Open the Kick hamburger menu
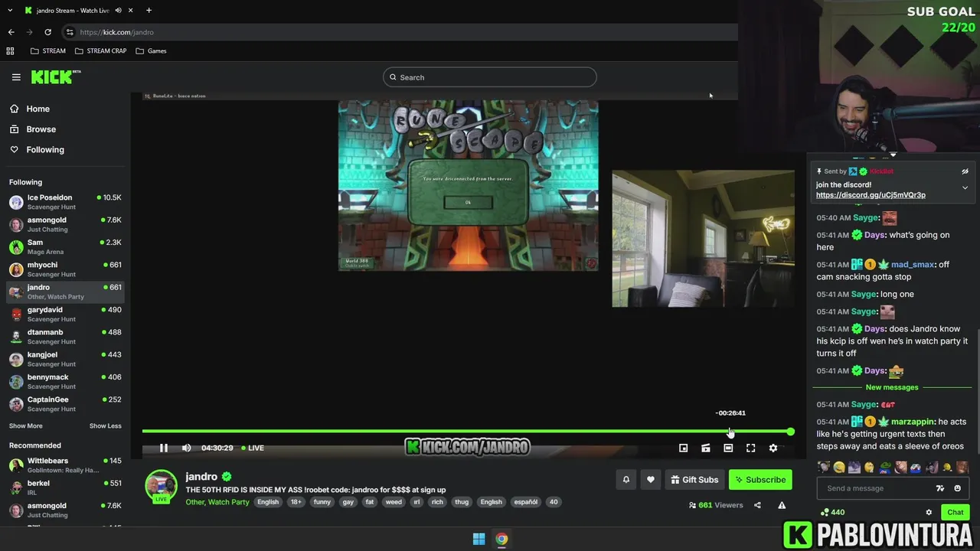 16,77
